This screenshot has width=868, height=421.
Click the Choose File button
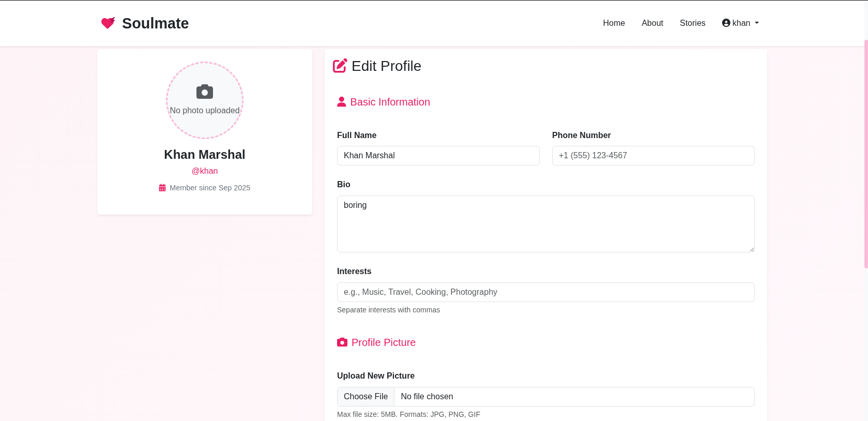pos(366,397)
